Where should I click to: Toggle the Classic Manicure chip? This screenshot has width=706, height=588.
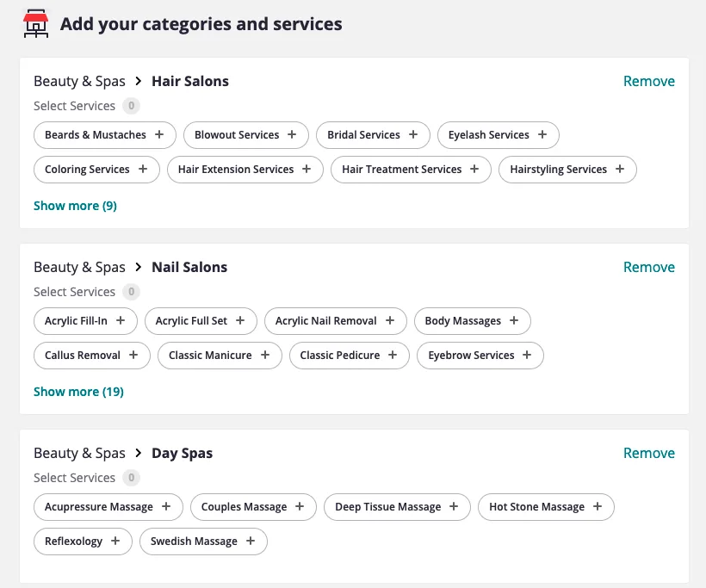(220, 356)
